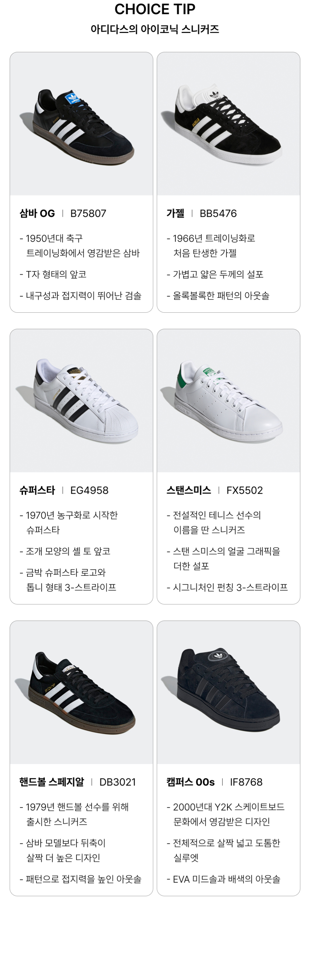This screenshot has height=980, width=310.
Task: Click the all-black Campus 00s shoe image
Action: point(228,693)
